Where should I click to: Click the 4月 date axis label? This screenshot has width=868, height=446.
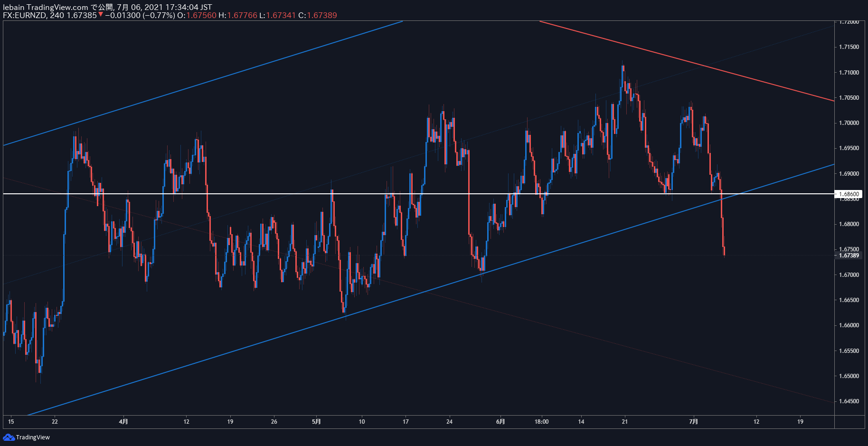(x=123, y=421)
